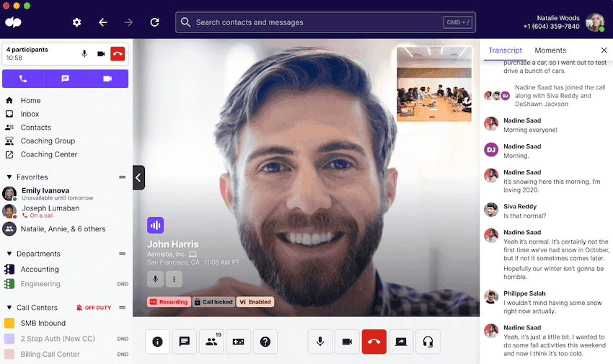Click the purple voice activity icon
The height and width of the screenshot is (364, 613).
[x=155, y=225]
